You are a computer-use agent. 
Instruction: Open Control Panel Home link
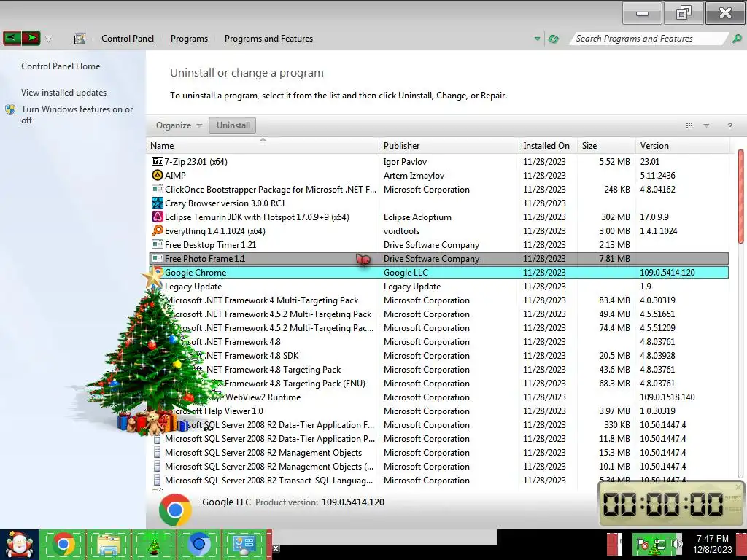click(61, 66)
